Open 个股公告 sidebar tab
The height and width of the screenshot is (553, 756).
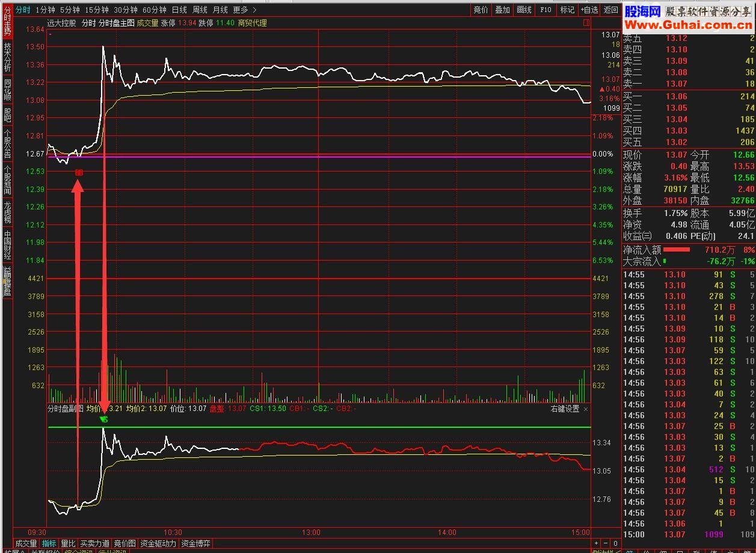tap(7, 143)
